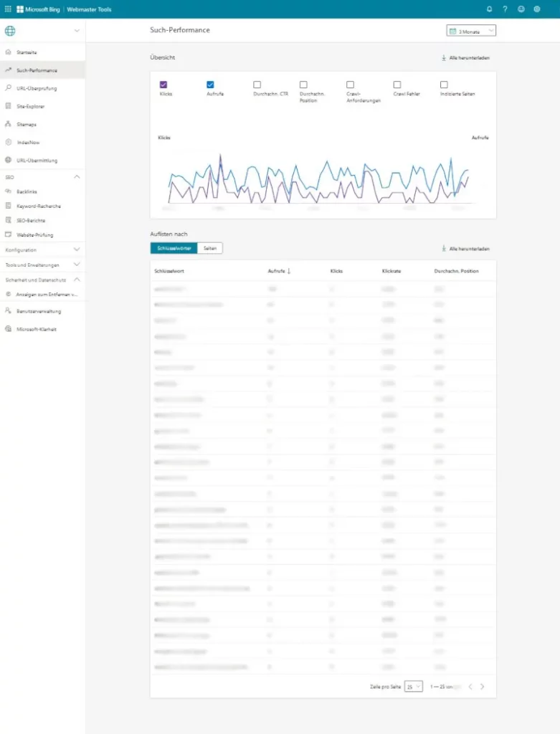This screenshot has width=560, height=734.
Task: Go to Backlinks under SEO
Action: (x=27, y=191)
